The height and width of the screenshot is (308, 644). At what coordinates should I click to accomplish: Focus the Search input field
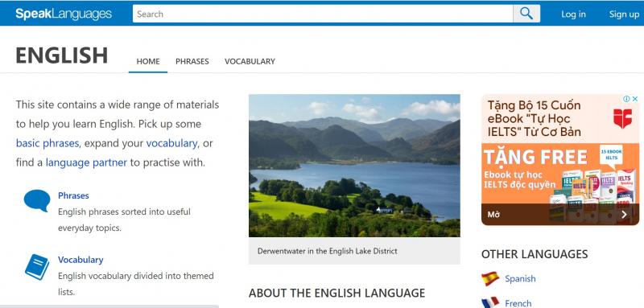tap(323, 14)
